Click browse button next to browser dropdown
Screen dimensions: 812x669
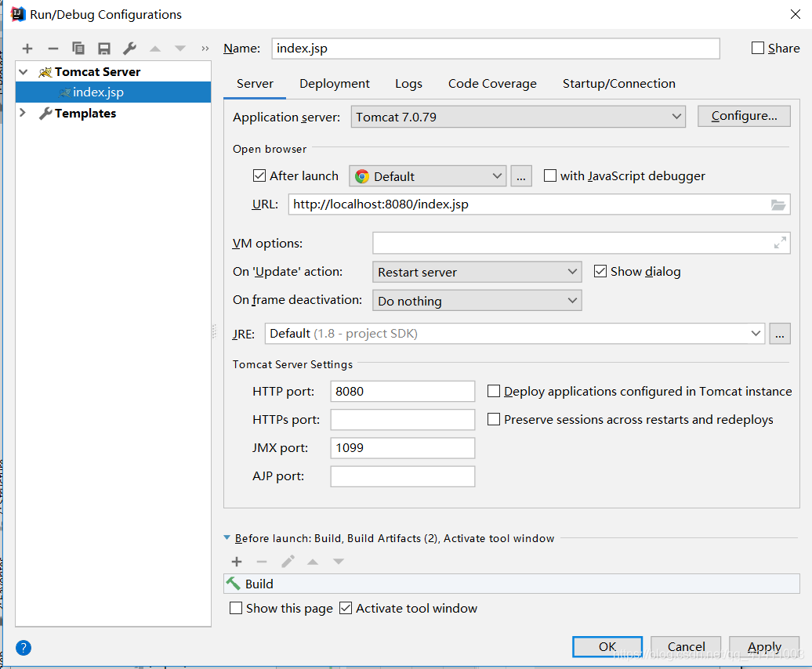[521, 176]
